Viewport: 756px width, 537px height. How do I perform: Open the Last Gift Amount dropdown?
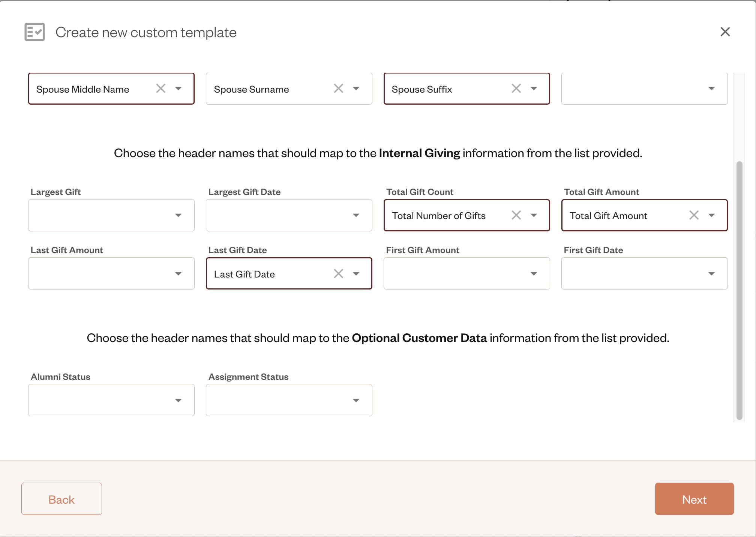pos(111,273)
